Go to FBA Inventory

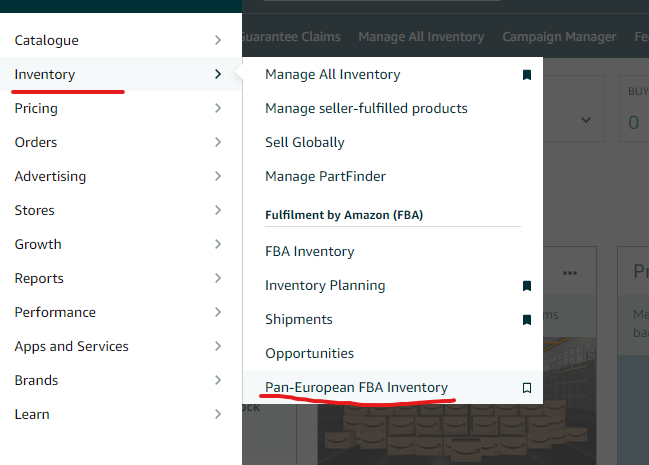click(310, 252)
